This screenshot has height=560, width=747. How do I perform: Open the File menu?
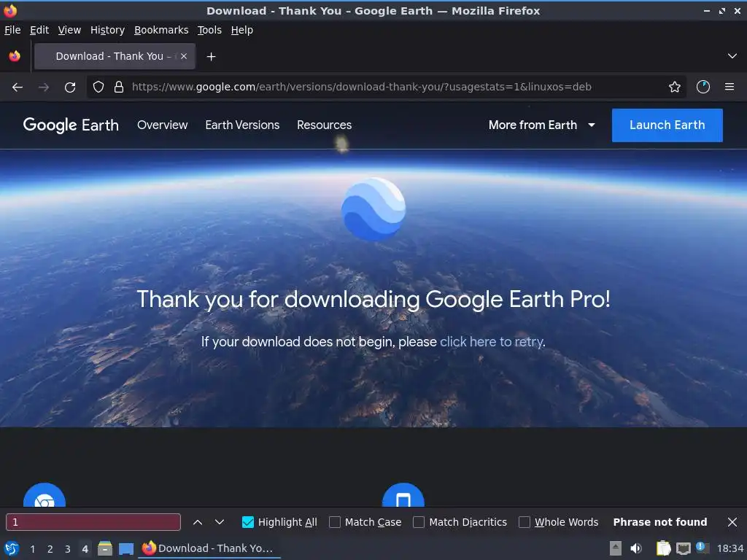coord(12,30)
